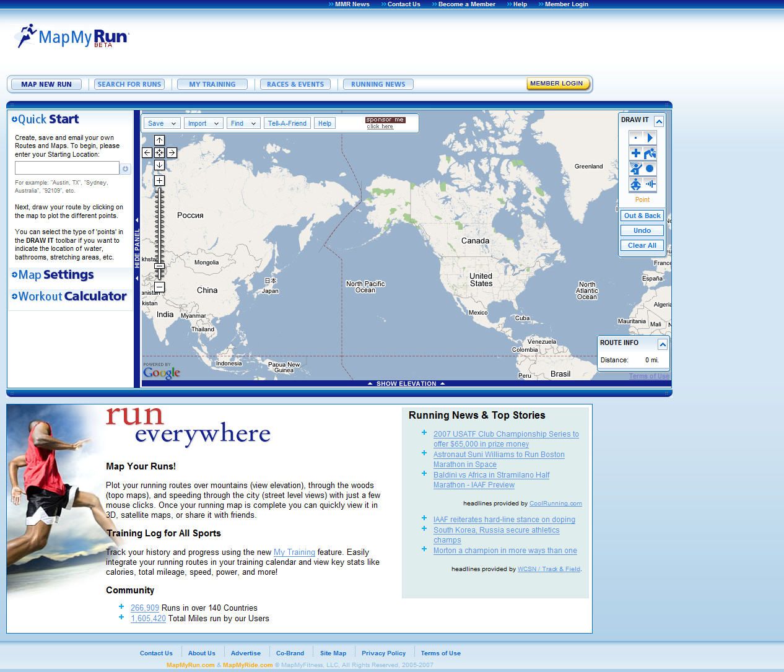Click the sponsor me banner link

pyautogui.click(x=385, y=123)
